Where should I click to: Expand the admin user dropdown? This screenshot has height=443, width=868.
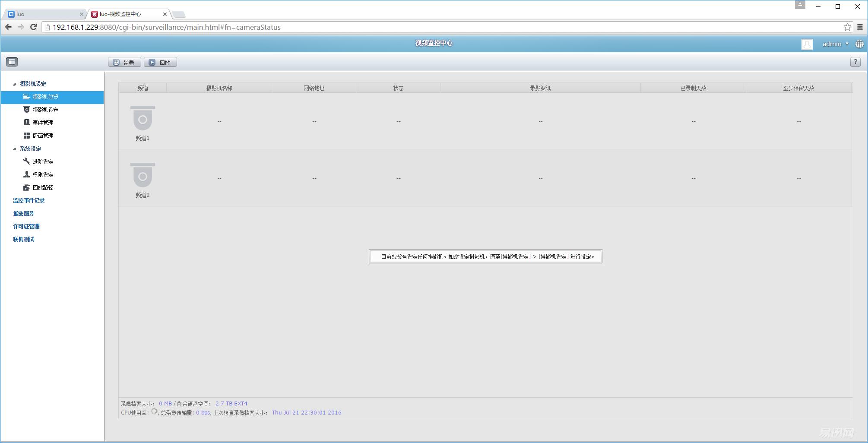[835, 44]
